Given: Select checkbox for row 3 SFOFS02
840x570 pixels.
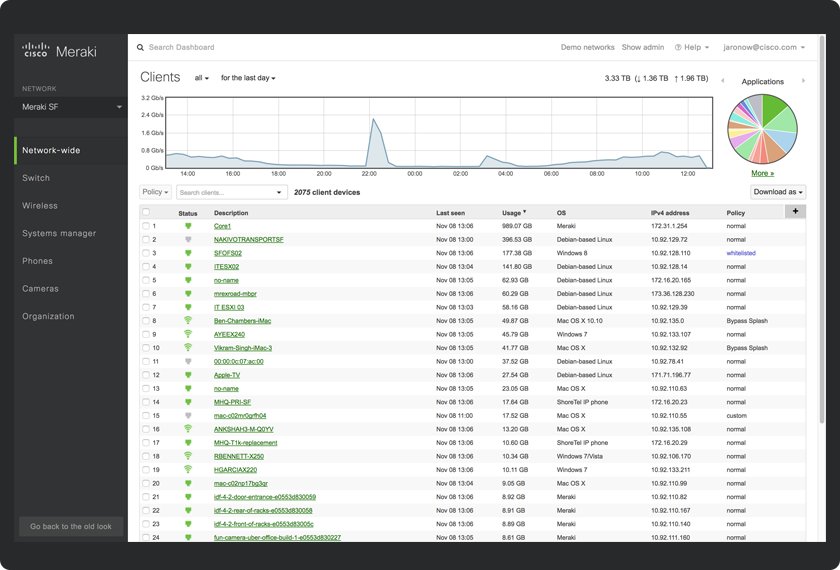Looking at the screenshot, I should tap(146, 253).
